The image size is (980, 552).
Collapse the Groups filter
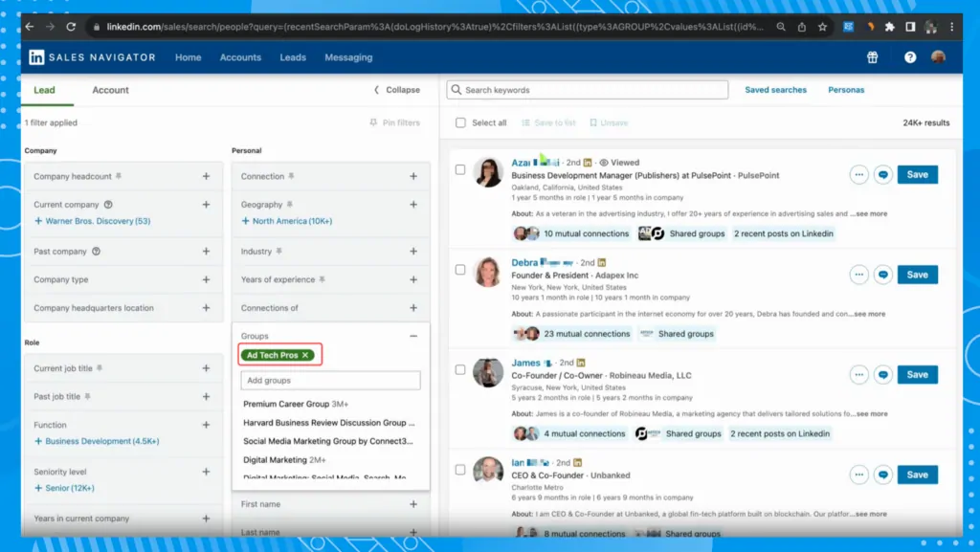tap(413, 336)
